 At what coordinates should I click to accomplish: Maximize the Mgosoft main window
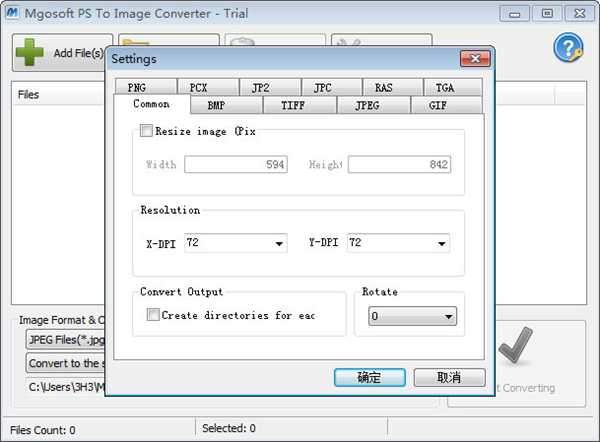tap(547, 14)
